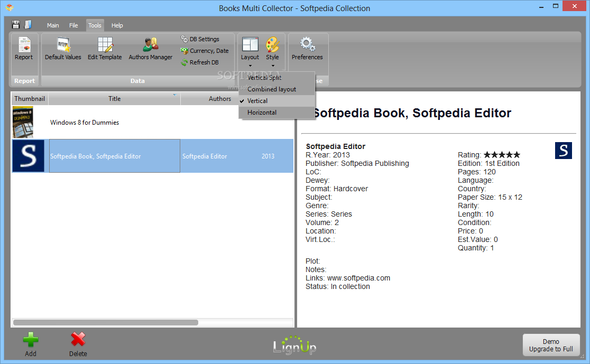The height and width of the screenshot is (364, 590).
Task: Choose Combined layout option
Action: (276, 89)
